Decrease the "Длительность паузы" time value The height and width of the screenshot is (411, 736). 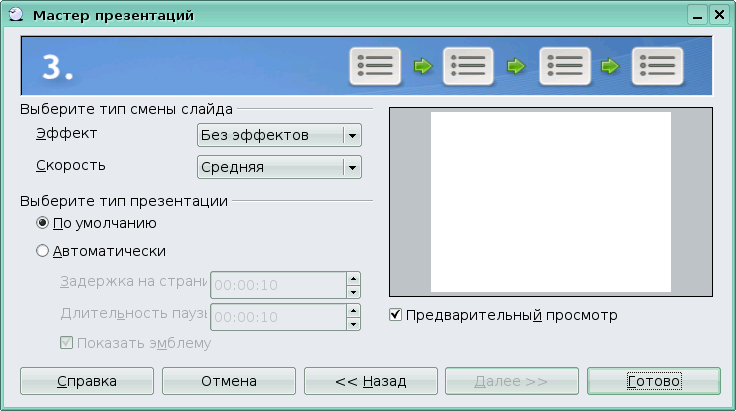coord(353,324)
